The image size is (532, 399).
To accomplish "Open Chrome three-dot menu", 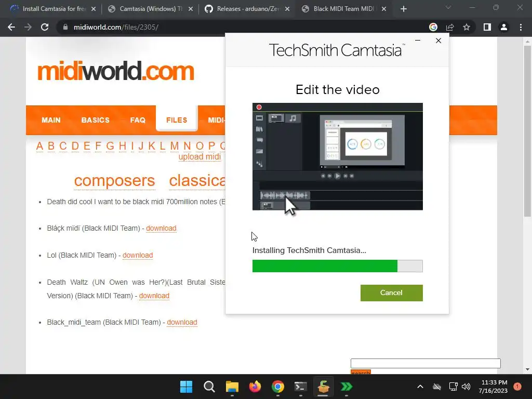I will click(521, 27).
